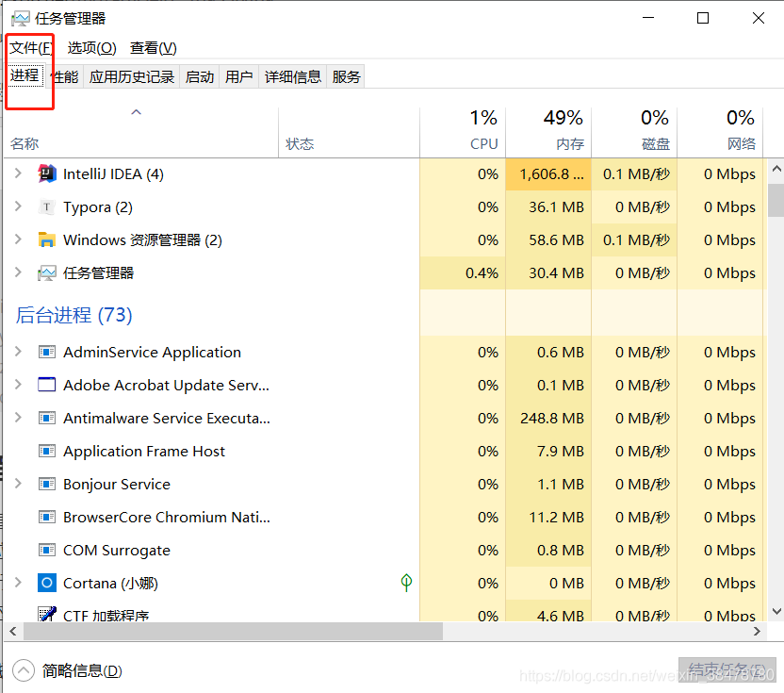
Task: Click the vertical scrollbar down arrow
Action: pos(776,611)
